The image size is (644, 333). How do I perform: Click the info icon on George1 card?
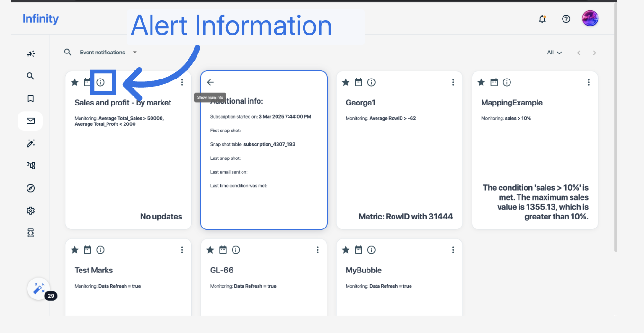(x=371, y=82)
